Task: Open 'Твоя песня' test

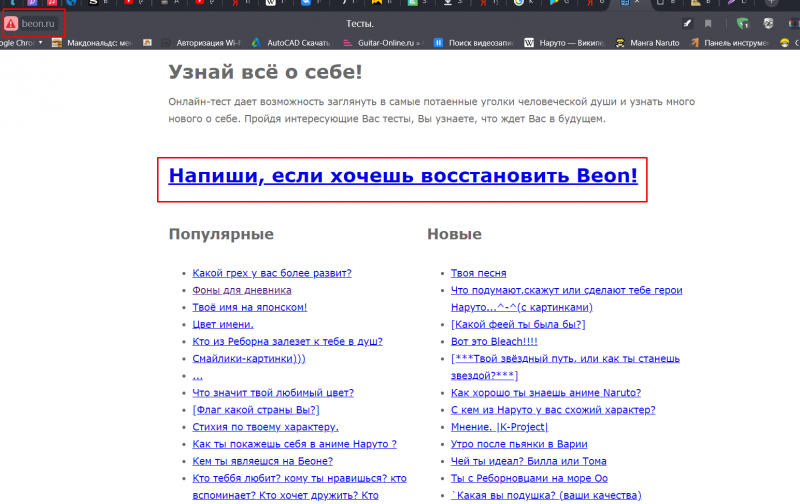Action: click(x=479, y=273)
